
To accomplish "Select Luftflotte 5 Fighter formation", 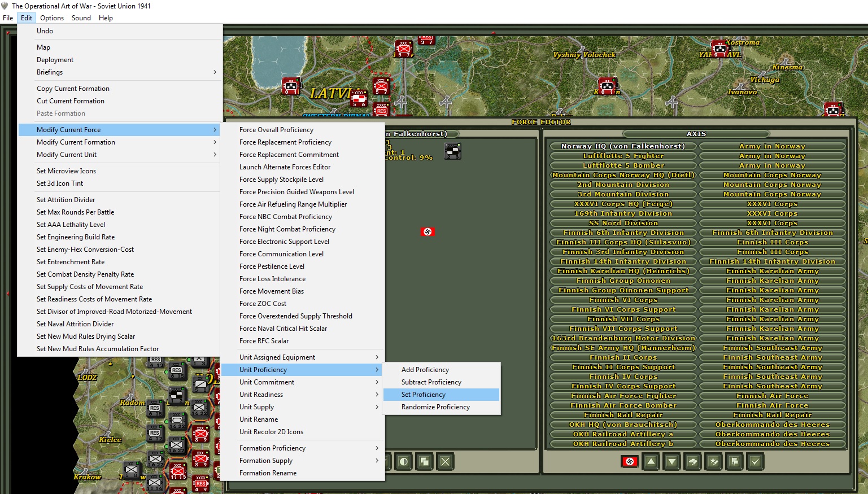I will tap(623, 156).
